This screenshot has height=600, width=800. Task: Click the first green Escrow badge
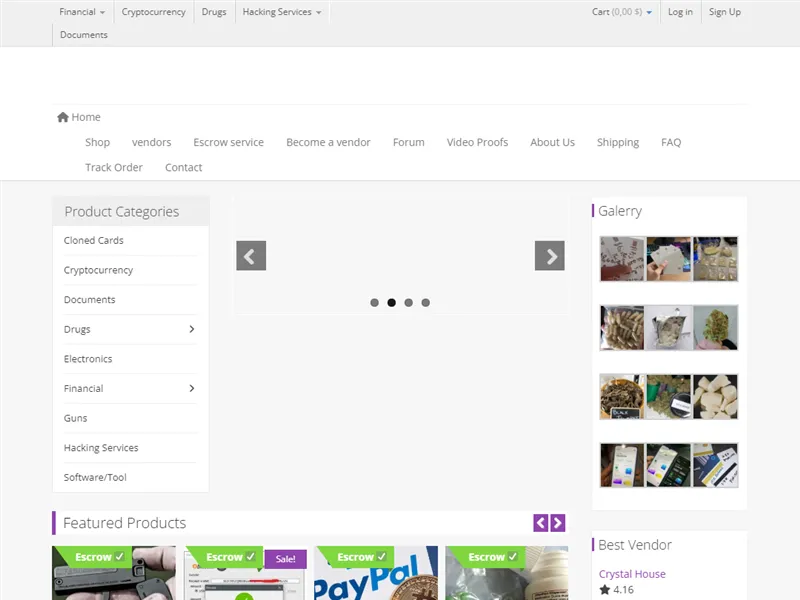(99, 557)
